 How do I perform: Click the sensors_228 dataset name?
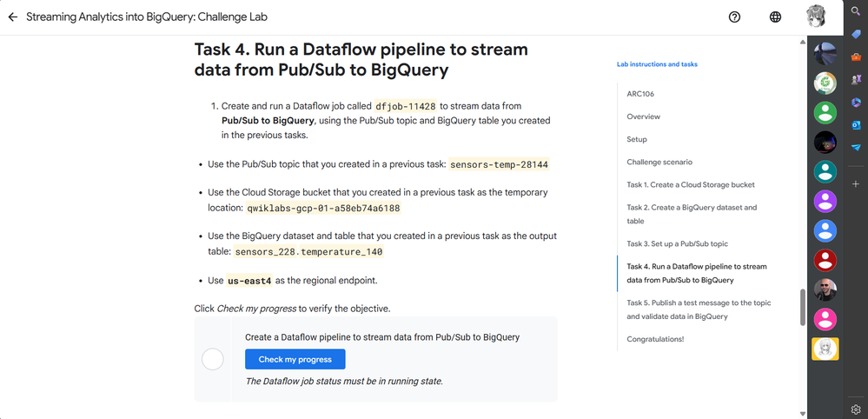pos(266,252)
